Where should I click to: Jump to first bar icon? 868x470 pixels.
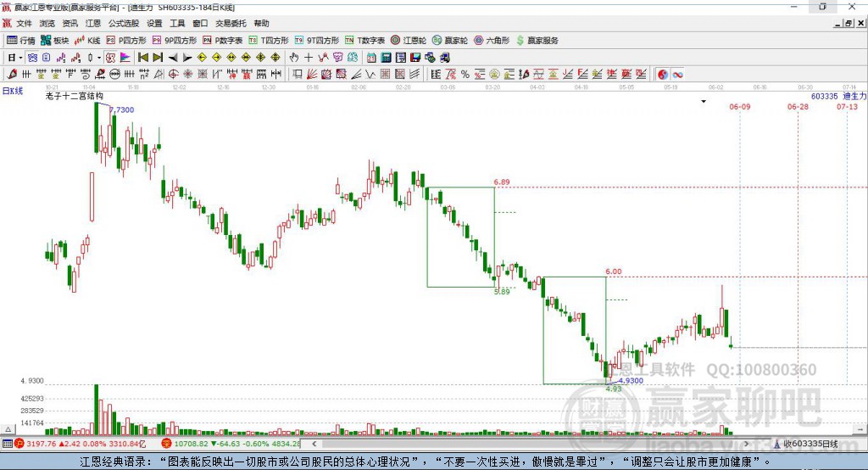coord(142,58)
